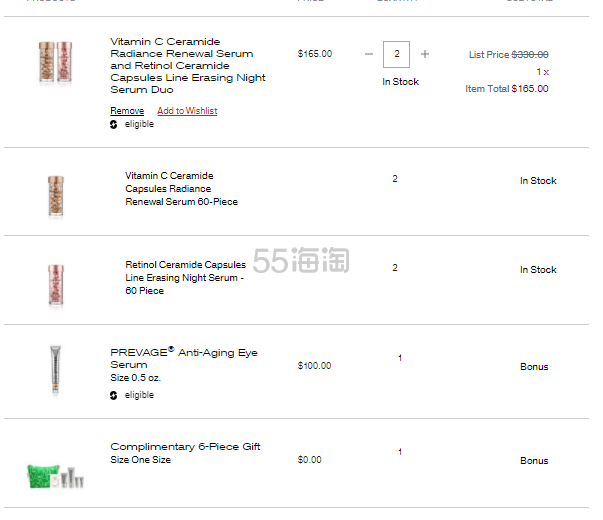The width and height of the screenshot is (603, 520).
Task: Open the PREVAGE Anti-Aging Eye Serum title
Action: click(x=184, y=358)
